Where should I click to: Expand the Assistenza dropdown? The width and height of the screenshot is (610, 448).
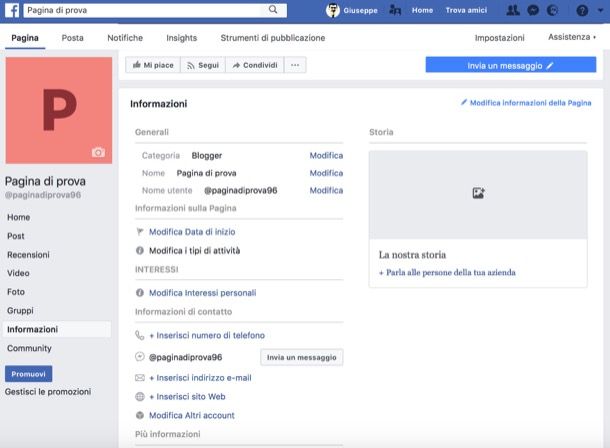(572, 37)
